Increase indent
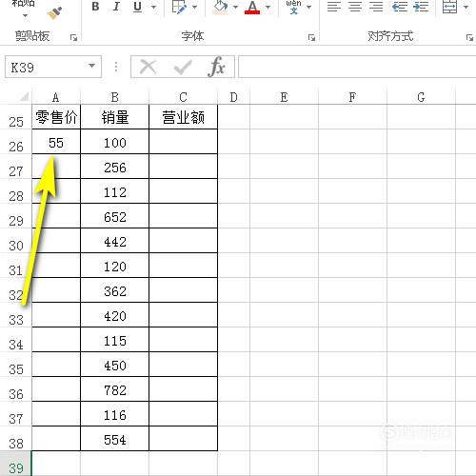Screen dimensions: 476x476 (421, 7)
